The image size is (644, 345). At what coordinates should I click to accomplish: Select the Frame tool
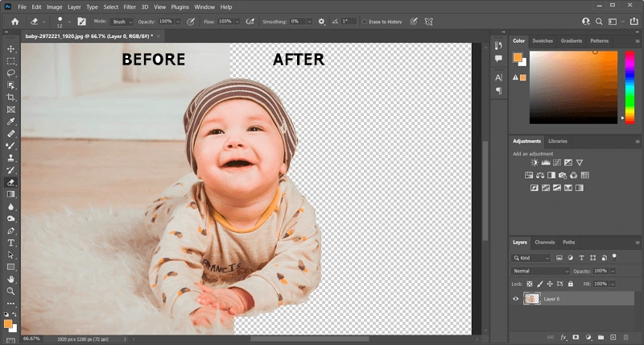tap(10, 110)
